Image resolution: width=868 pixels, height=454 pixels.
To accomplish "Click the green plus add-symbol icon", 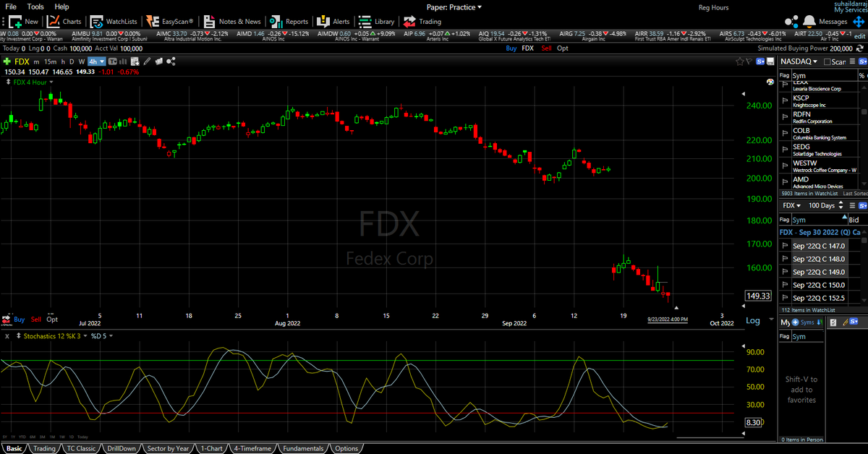I will tap(7, 61).
